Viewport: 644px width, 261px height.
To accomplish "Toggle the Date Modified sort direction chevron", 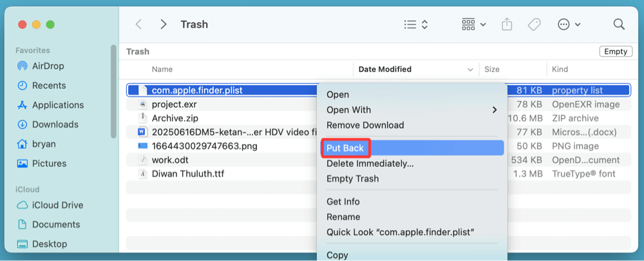I will (x=470, y=70).
